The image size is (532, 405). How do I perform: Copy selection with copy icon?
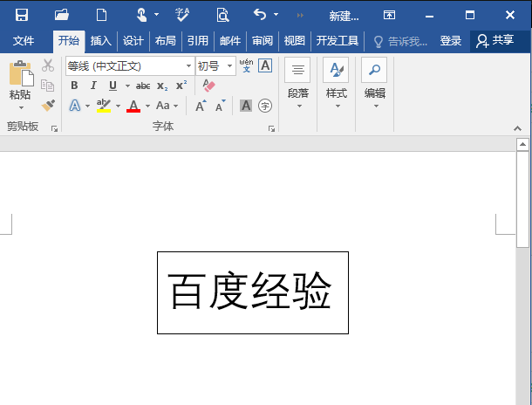pos(47,86)
